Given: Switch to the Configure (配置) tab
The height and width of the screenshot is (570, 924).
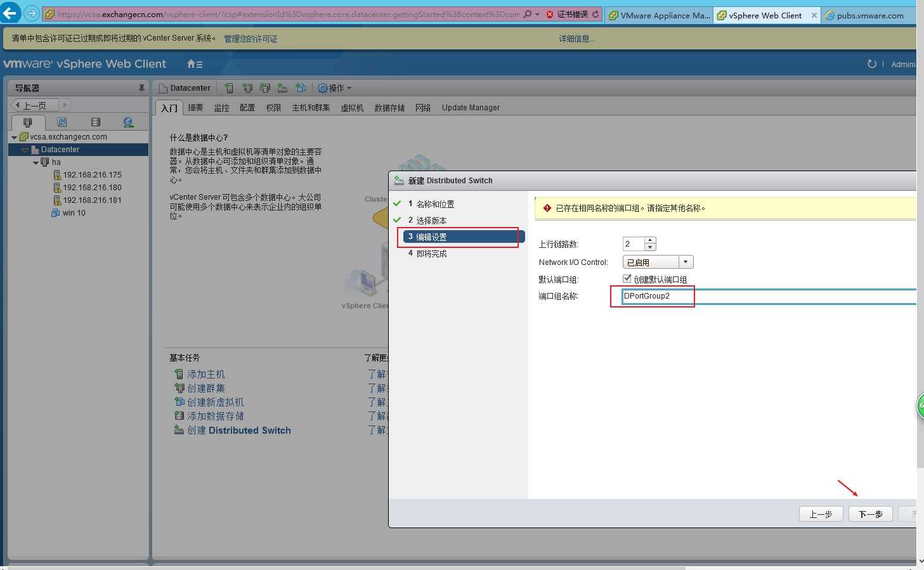Looking at the screenshot, I should click(x=247, y=108).
